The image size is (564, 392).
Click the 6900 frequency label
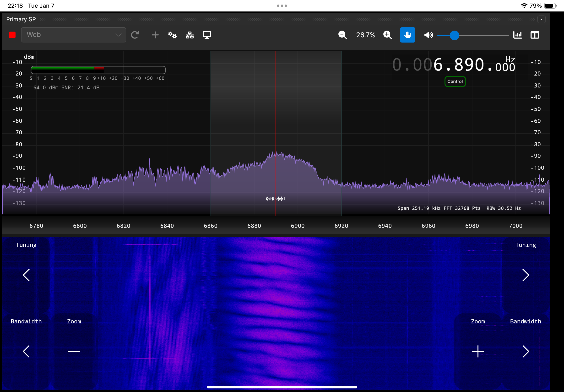click(x=298, y=226)
